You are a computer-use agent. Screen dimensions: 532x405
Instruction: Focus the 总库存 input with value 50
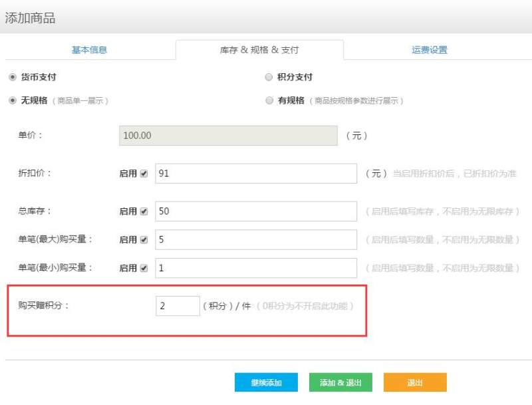256,211
